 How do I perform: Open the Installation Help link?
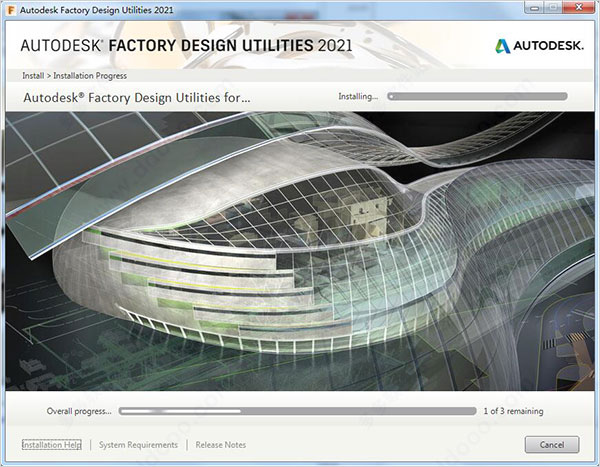tap(52, 445)
